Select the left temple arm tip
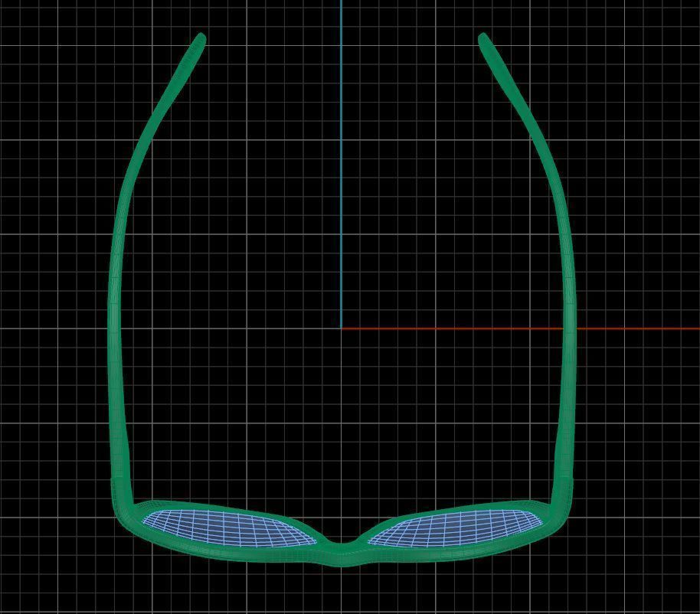The height and width of the screenshot is (614, 700). [200, 41]
